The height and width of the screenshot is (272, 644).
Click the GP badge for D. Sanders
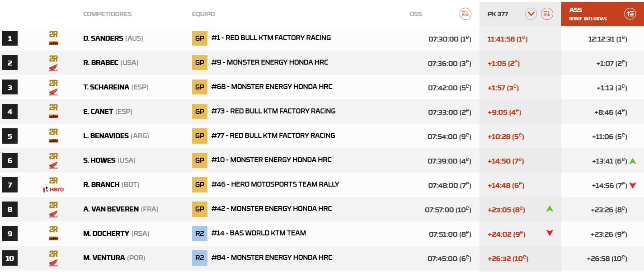pyautogui.click(x=199, y=38)
